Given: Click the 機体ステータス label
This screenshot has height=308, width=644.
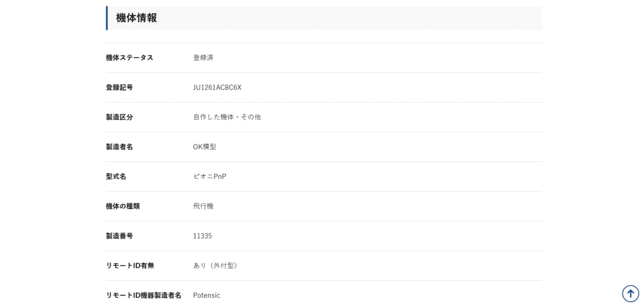Looking at the screenshot, I should (130, 58).
